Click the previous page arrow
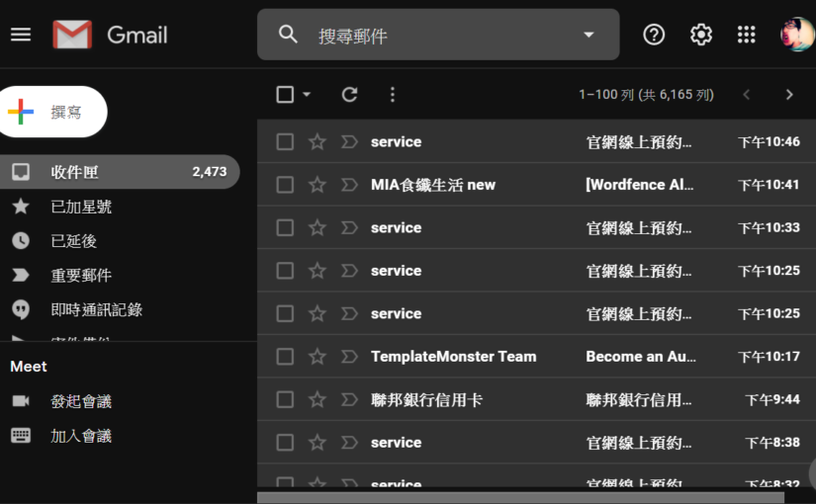Screen dimensions: 816x504 tap(746, 95)
